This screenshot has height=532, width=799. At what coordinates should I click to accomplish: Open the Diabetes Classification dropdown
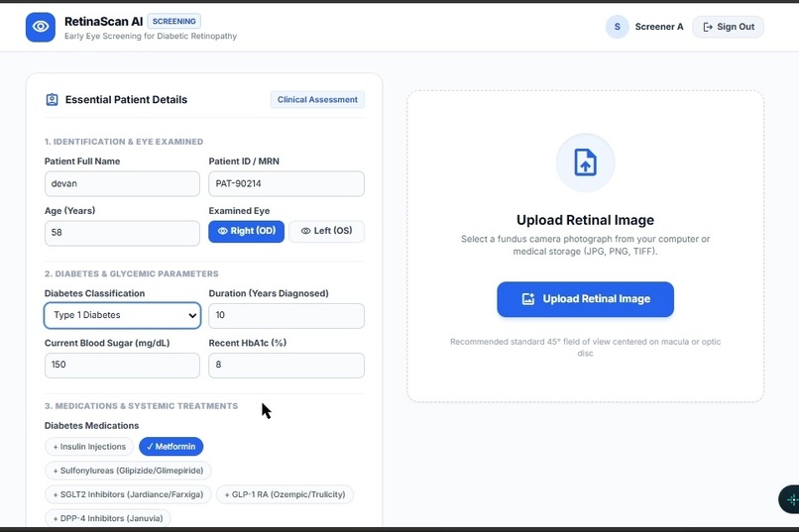click(x=122, y=315)
